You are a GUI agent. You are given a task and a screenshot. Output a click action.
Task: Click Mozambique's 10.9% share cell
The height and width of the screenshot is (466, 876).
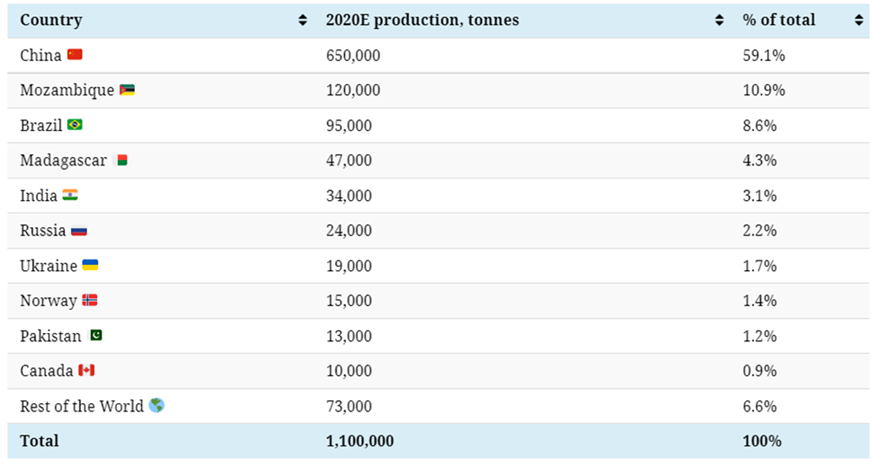tap(763, 91)
